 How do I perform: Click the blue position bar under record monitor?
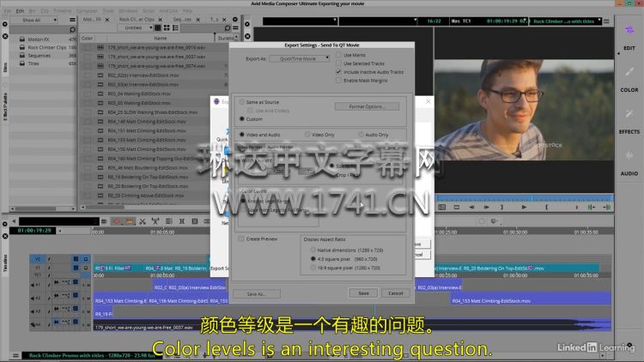[x=525, y=198]
